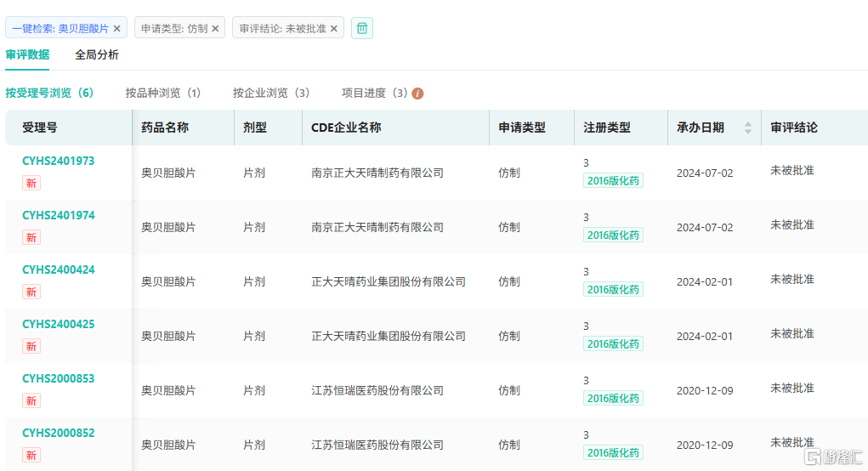Click the 2016版化药 tag in CYHS2400424 row

pos(613,289)
